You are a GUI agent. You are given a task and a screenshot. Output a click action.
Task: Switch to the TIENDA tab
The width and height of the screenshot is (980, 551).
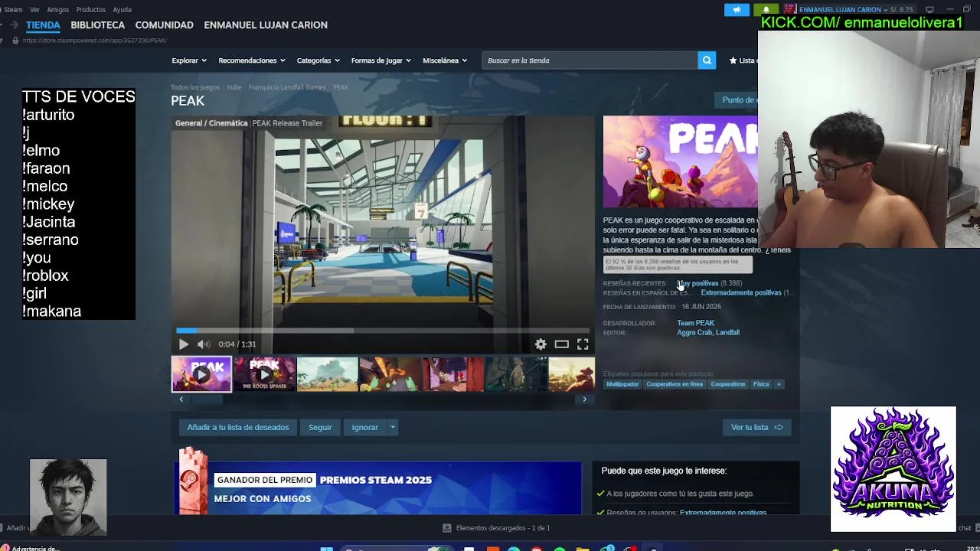tap(43, 25)
